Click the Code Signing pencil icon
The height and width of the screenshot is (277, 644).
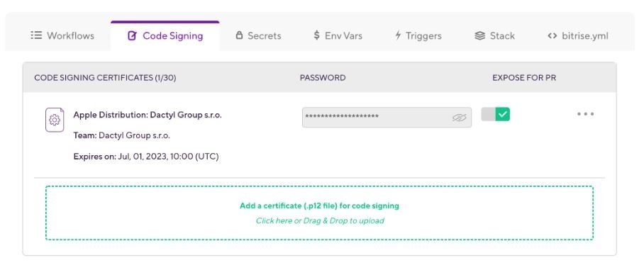point(132,35)
